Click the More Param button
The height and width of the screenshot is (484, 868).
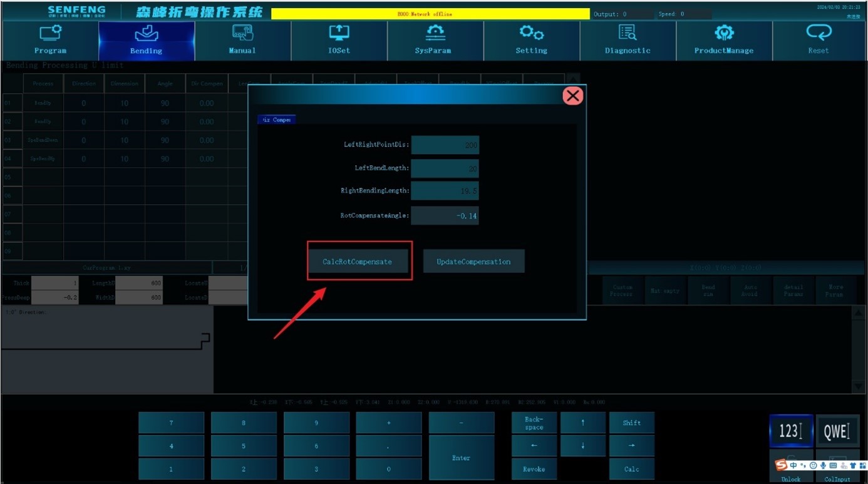click(835, 291)
